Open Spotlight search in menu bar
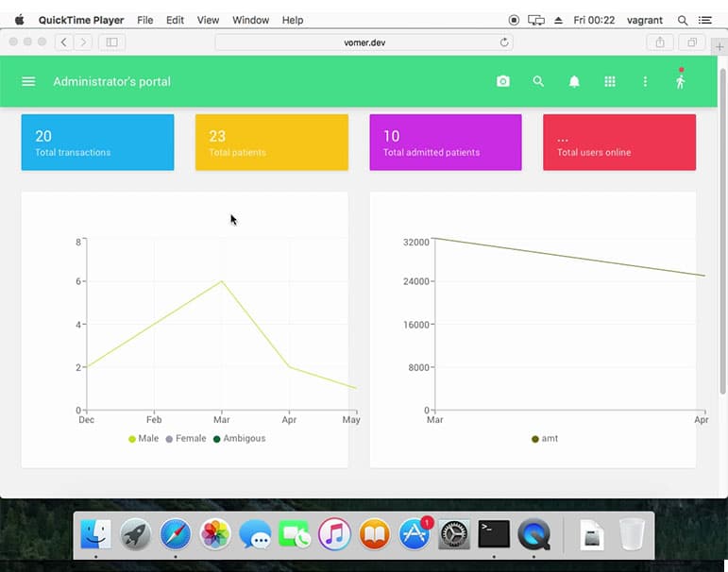This screenshot has width=728, height=572. tap(683, 20)
